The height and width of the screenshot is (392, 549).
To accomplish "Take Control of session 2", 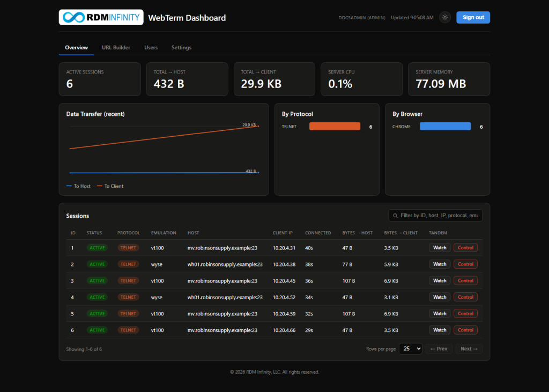I will click(x=466, y=264).
